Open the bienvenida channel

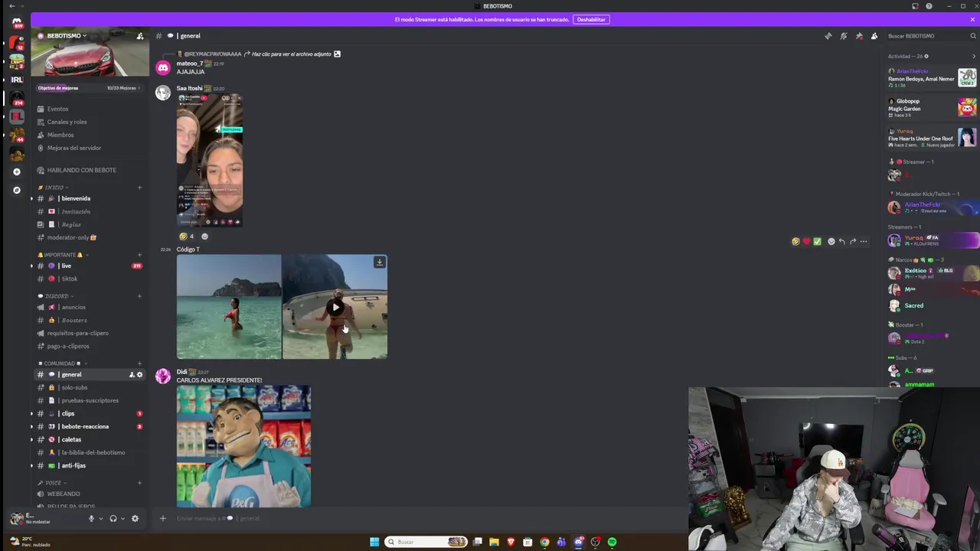click(x=90, y=199)
